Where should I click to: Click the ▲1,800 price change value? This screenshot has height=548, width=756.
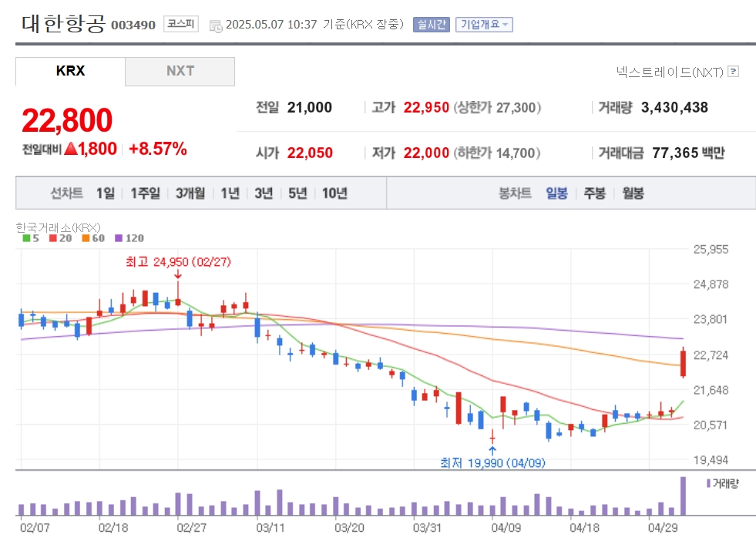[91, 149]
